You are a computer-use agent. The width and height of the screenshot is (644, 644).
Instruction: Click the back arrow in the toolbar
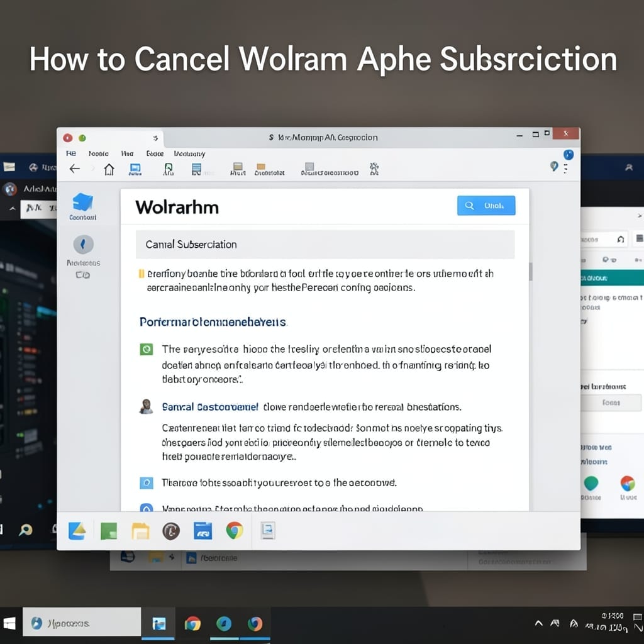(75, 169)
